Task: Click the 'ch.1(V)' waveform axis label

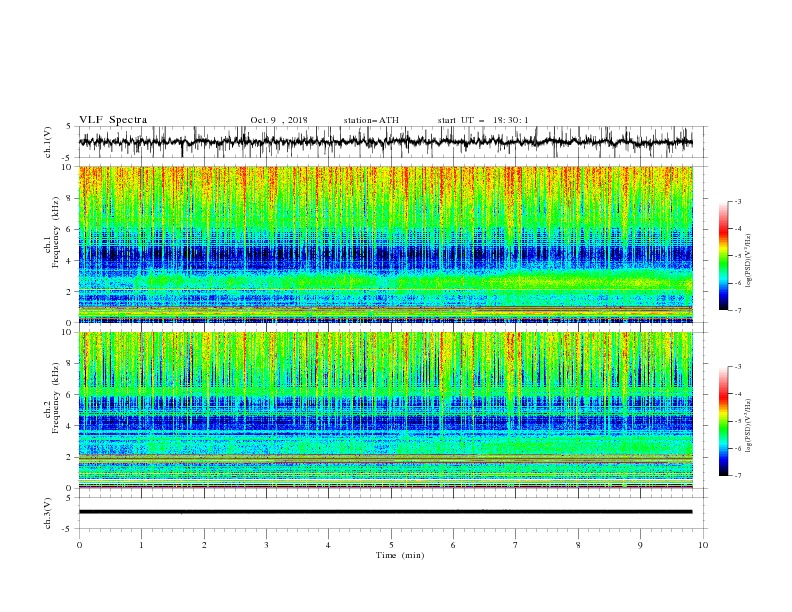Action: click(x=48, y=142)
